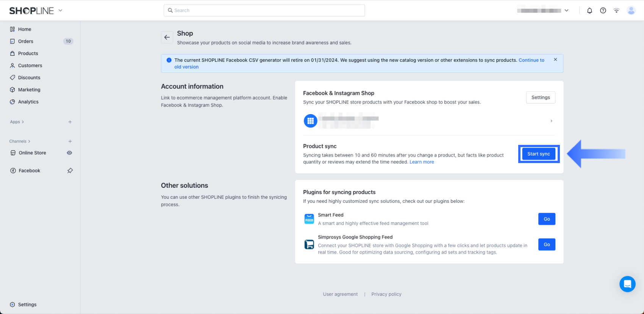The height and width of the screenshot is (314, 644).
Task: Open Analytics in the sidebar
Action: coord(28,102)
